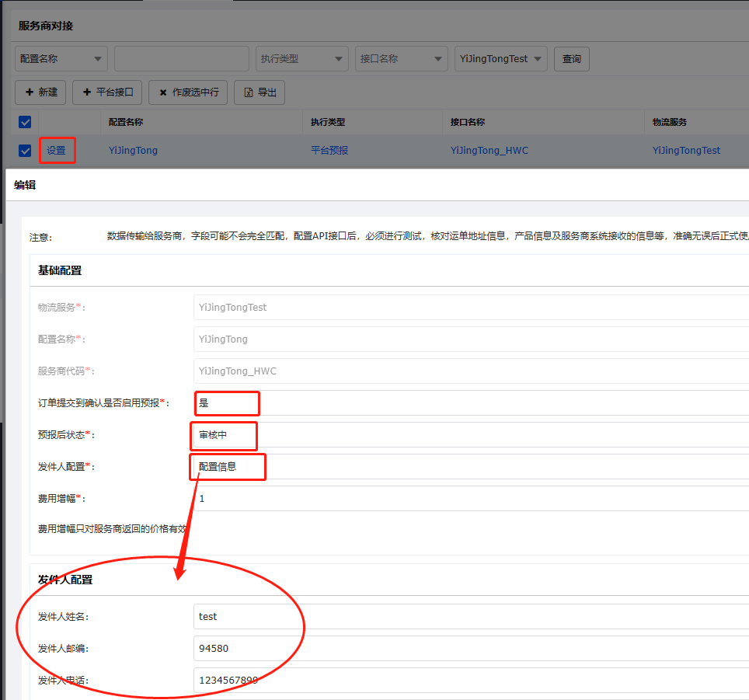Click the 编辑 dialog title
Viewport: 749px width, 700px height.
(25, 185)
